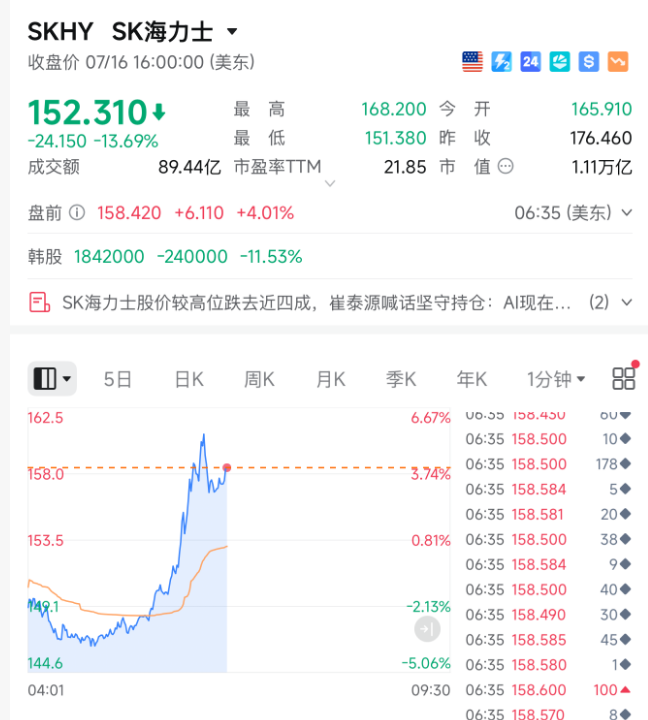Image resolution: width=648 pixels, height=720 pixels.
Task: Tap the 市盈率TTM label
Action: (x=277, y=167)
